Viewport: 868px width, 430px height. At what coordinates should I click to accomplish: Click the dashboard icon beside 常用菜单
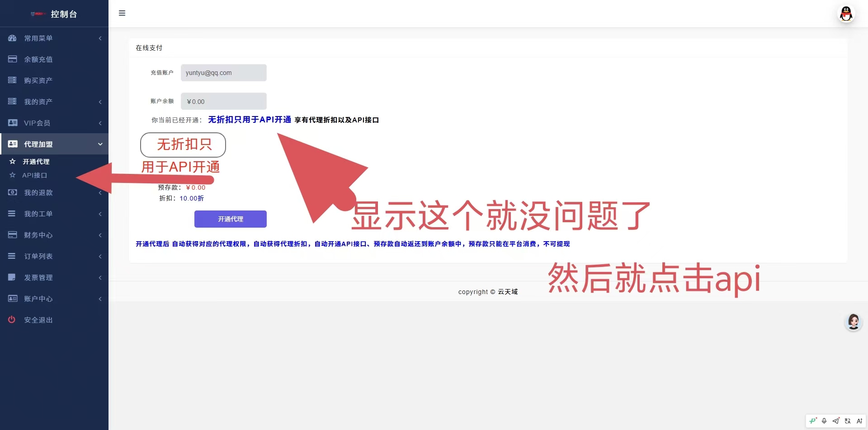coord(12,38)
